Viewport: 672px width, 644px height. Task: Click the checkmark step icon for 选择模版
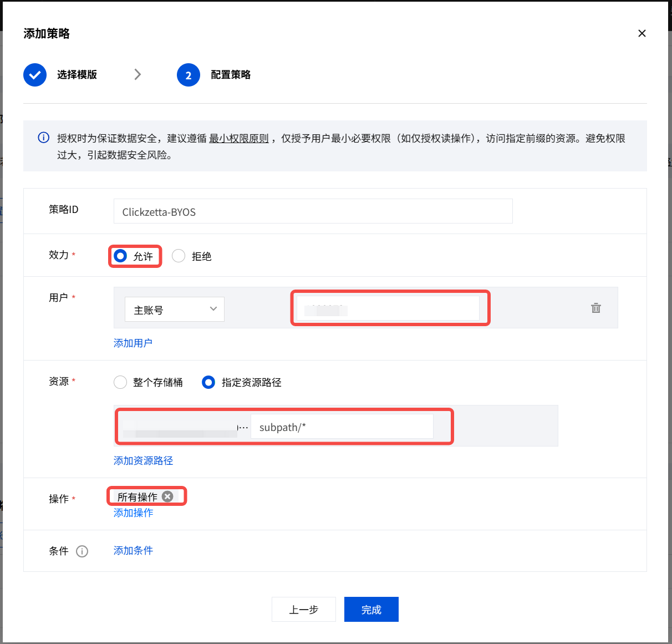(x=35, y=75)
